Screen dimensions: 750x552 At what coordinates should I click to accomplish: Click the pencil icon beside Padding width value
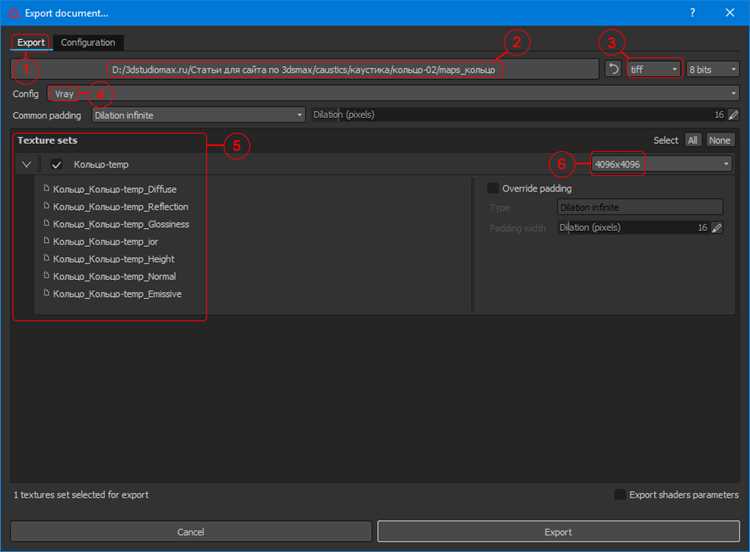click(717, 228)
